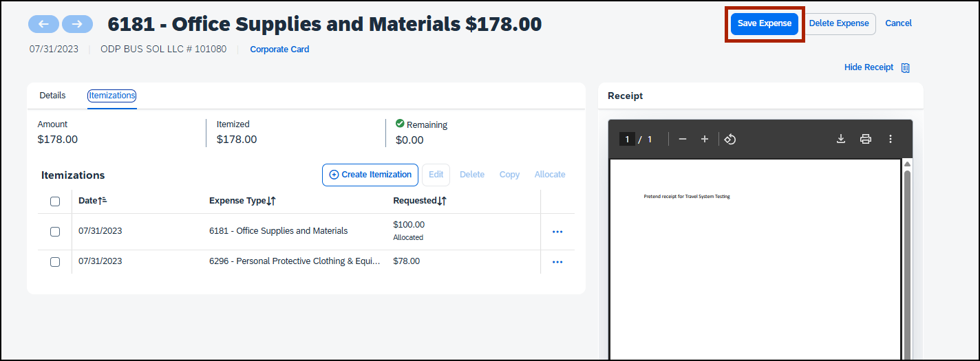Screen dimensions: 980x361
Task: Click the Allocated label under $100.00
Action: pos(408,238)
